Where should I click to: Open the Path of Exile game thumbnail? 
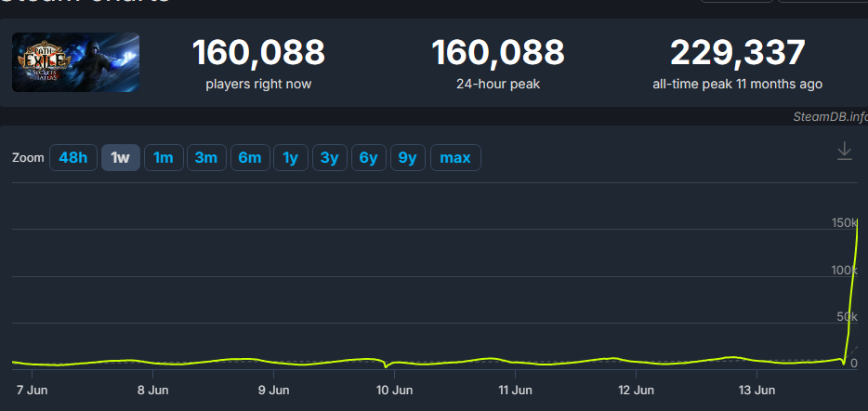click(x=76, y=62)
